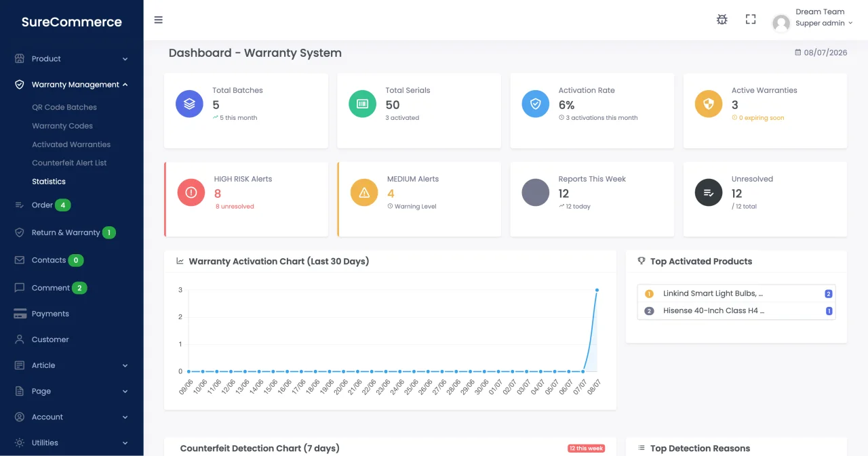Click the Comment speech bubble icon

click(20, 288)
